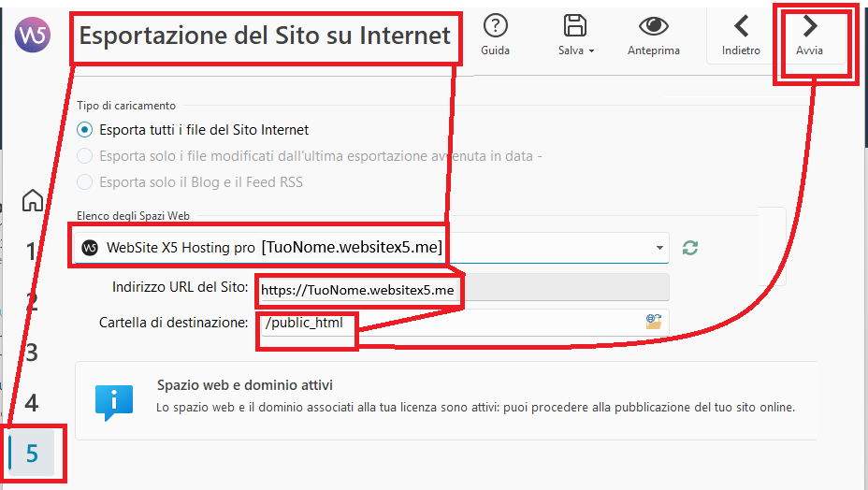This screenshot has height=490, width=868.
Task: Go back using Indietro button
Action: (741, 36)
